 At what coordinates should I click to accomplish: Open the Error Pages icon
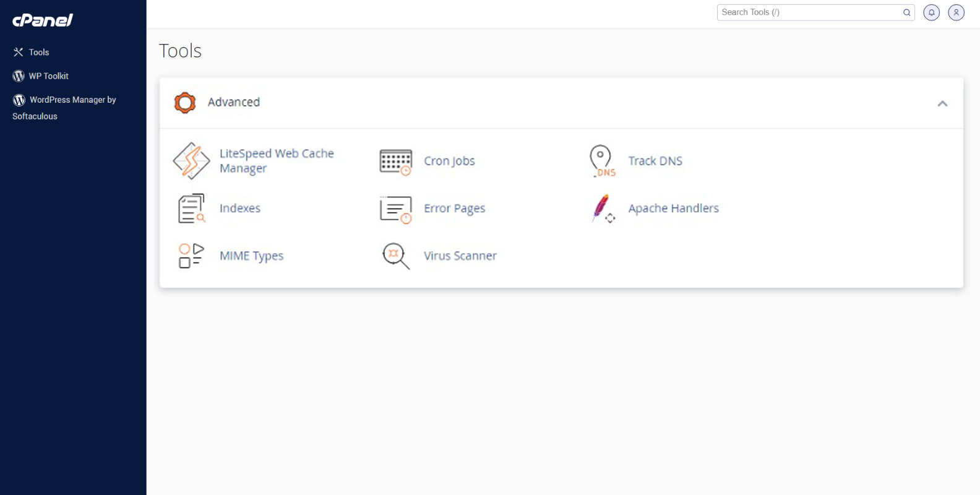pyautogui.click(x=395, y=209)
